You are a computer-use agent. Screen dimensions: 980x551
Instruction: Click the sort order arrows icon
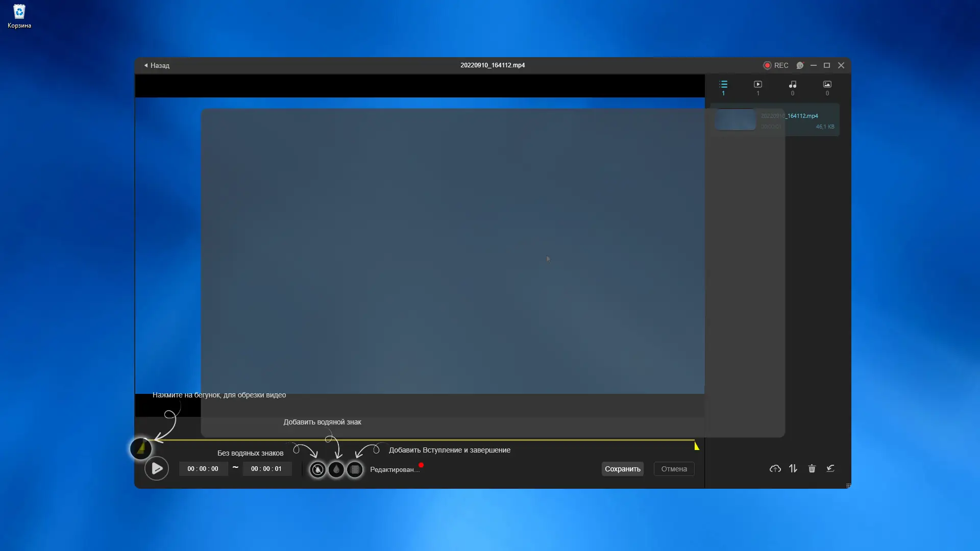pos(793,468)
